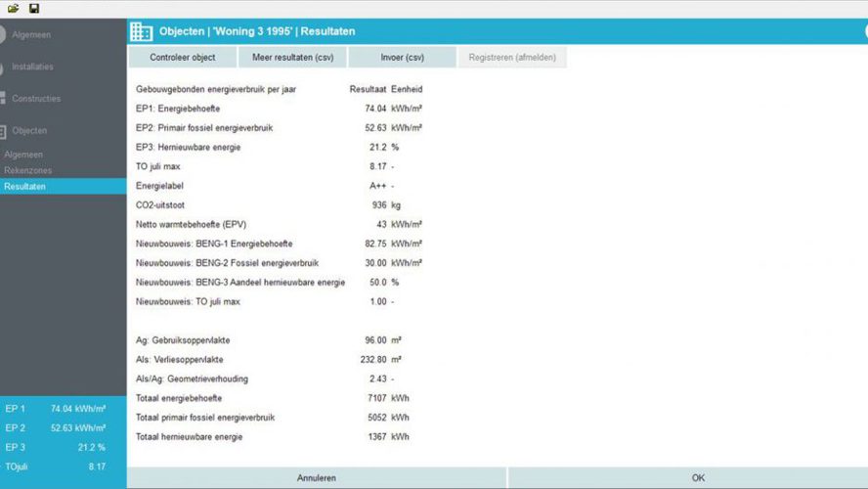Click the round icon at the header's right edge
This screenshot has width=868, height=489.
tap(864, 31)
